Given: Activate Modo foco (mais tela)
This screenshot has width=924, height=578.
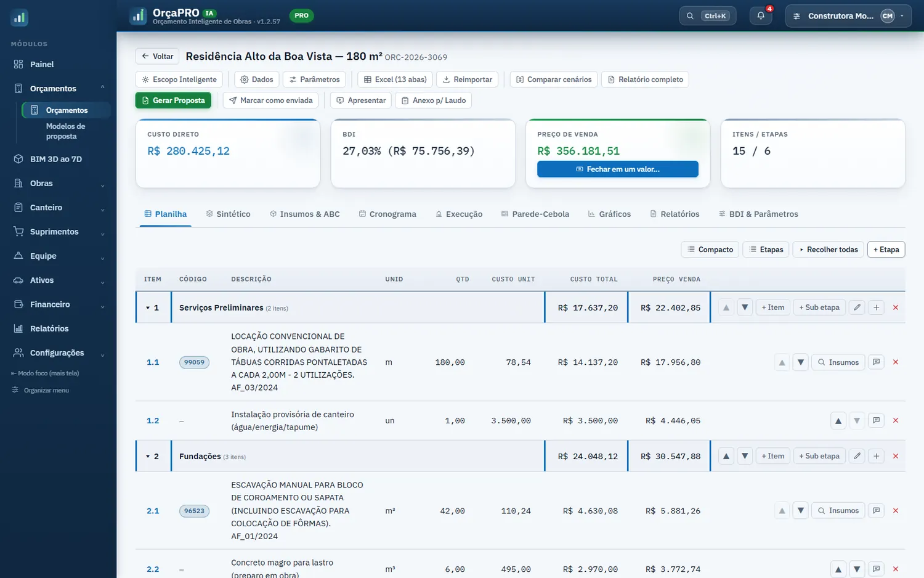Looking at the screenshot, I should [45, 373].
